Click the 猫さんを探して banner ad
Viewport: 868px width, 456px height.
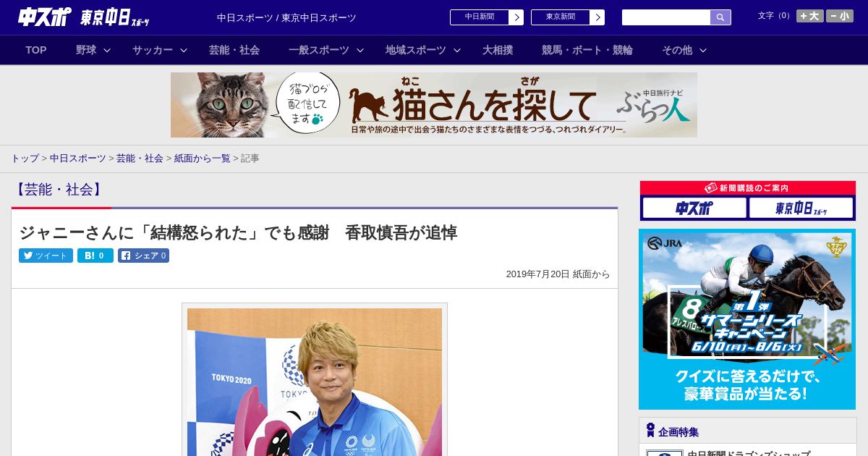point(434,105)
